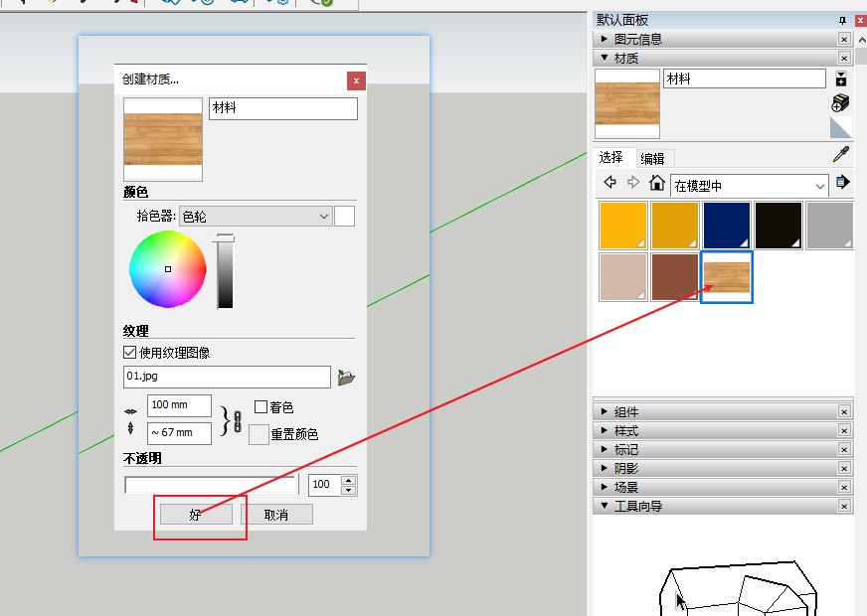Screen dimensions: 867x616
Task: Select the navy blue material swatch
Action: (x=727, y=225)
